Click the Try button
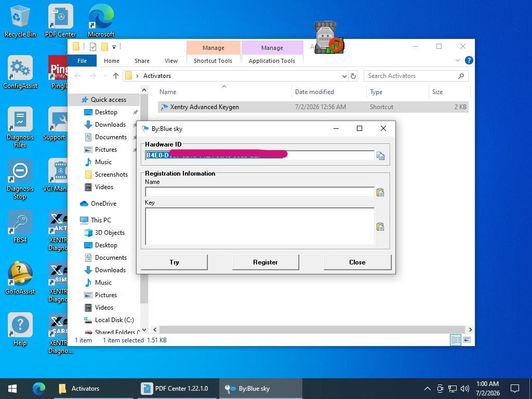The image size is (532, 399). 174,262
